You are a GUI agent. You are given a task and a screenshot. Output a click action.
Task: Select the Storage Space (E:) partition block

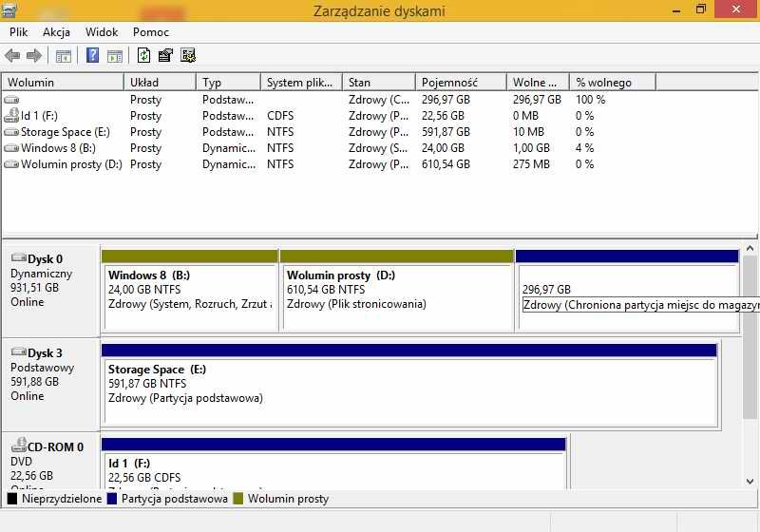point(409,386)
